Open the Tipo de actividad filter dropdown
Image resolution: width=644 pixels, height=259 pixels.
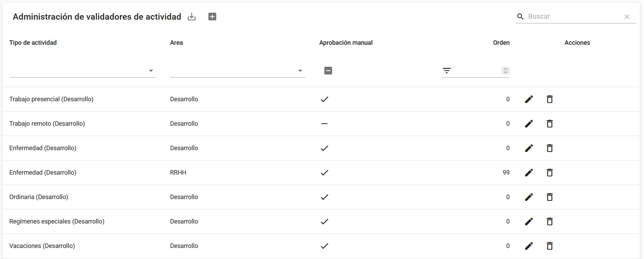pyautogui.click(x=151, y=71)
